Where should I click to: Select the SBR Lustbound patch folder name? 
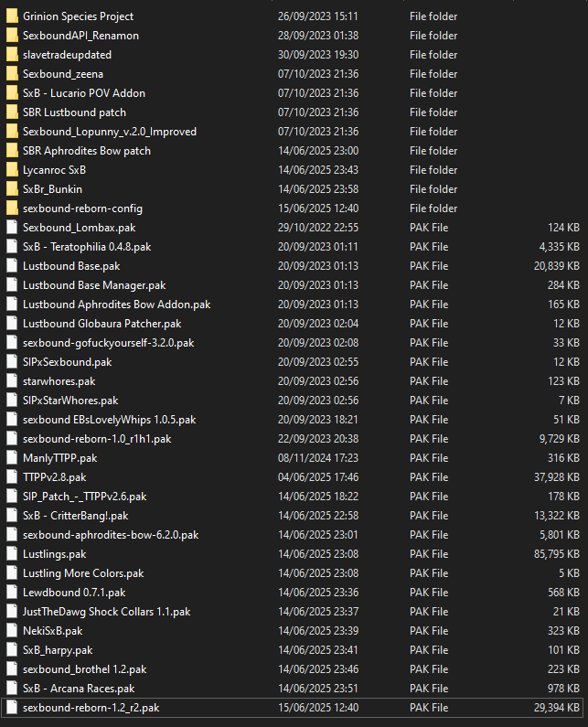coord(74,112)
